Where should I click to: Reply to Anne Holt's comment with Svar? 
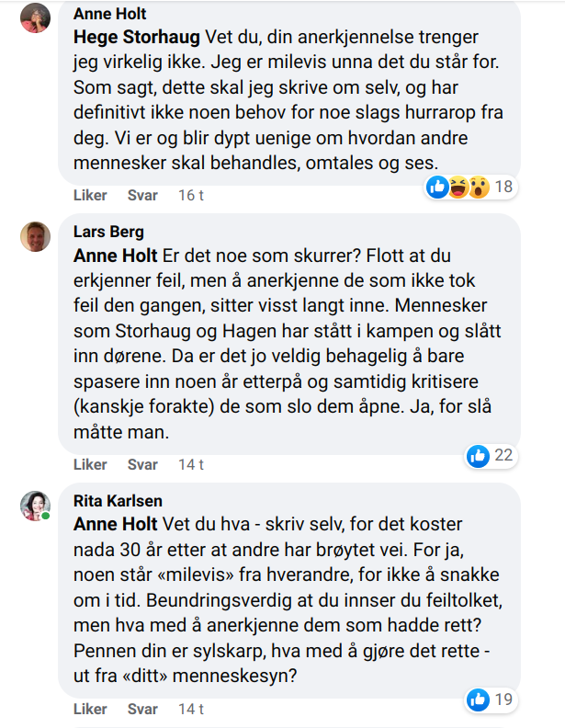click(x=142, y=196)
